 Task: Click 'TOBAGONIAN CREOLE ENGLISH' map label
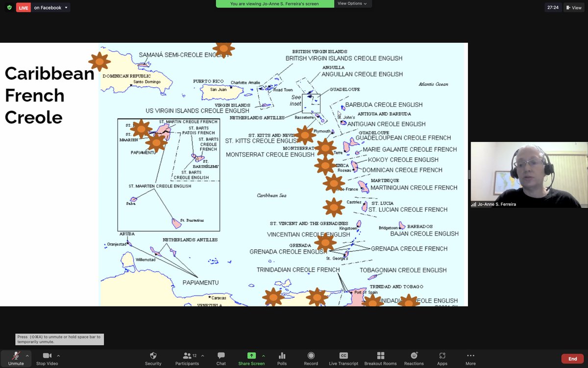[403, 270]
